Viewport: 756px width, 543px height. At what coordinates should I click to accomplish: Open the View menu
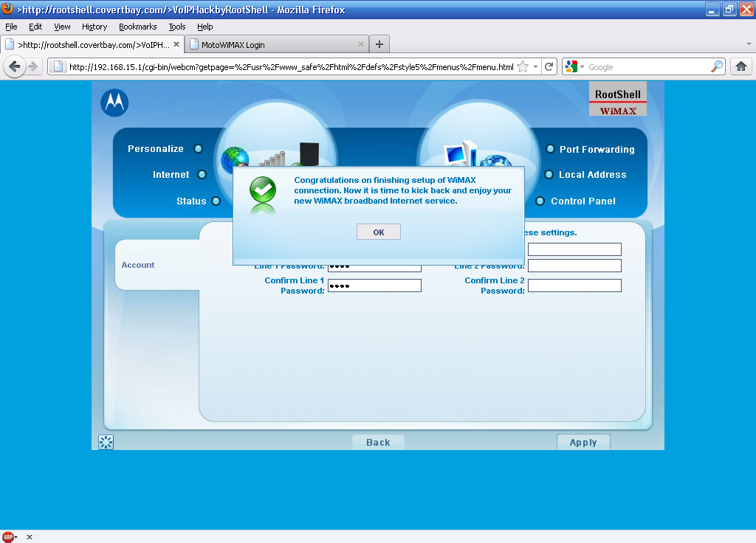62,27
